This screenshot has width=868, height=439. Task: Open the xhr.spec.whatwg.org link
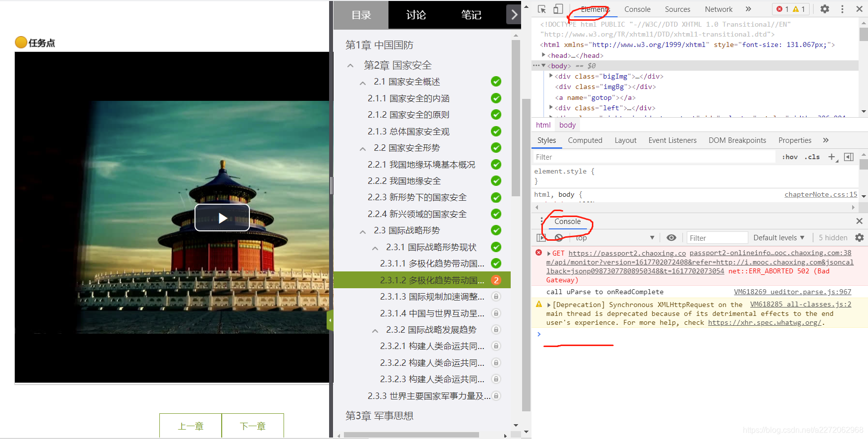(765, 322)
